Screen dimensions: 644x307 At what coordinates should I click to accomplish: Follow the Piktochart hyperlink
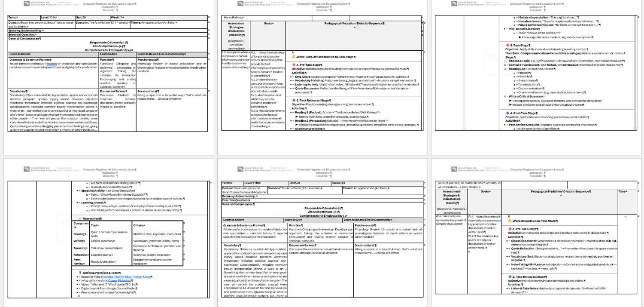pyautogui.click(x=125, y=280)
